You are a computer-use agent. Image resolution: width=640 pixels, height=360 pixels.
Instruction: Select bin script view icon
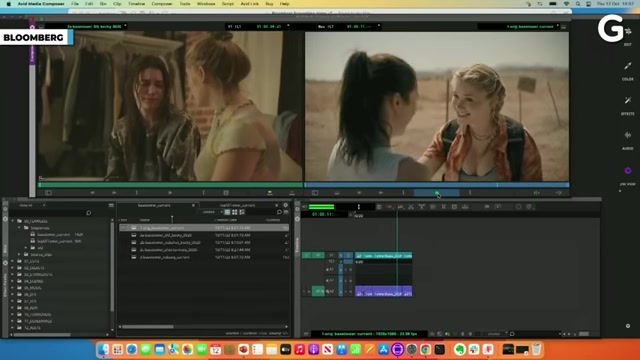point(242,212)
